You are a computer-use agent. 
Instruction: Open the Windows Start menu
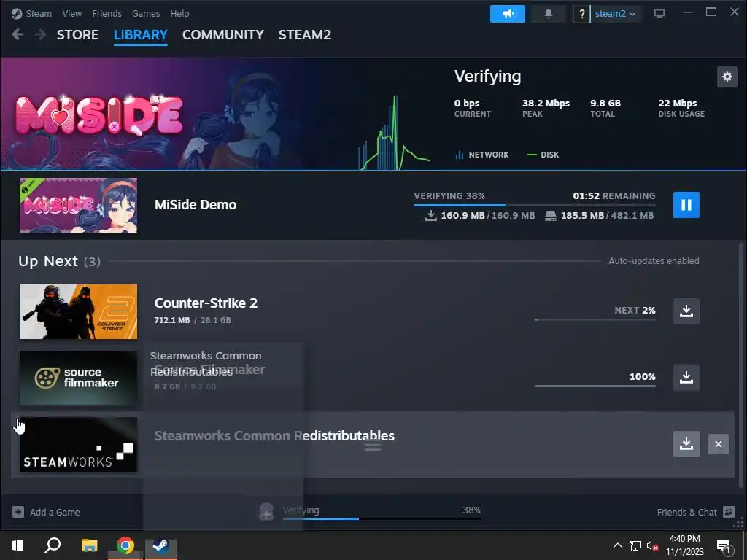tap(18, 545)
